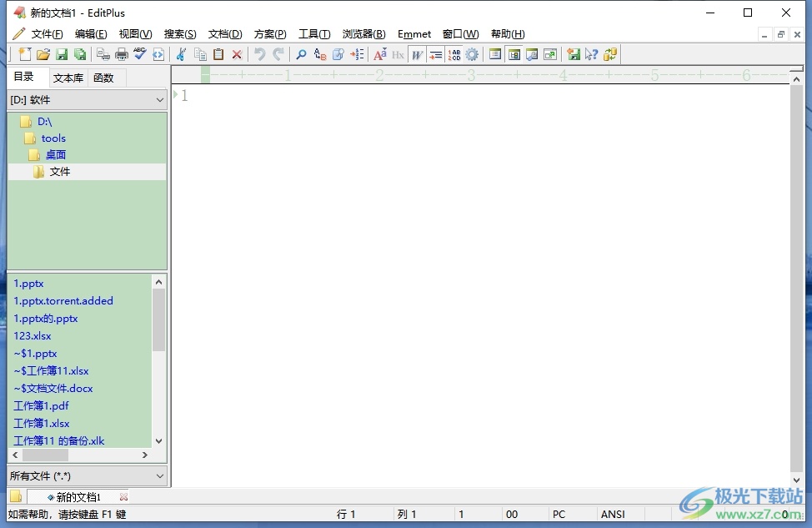Click the Cut scissors icon

click(x=180, y=55)
